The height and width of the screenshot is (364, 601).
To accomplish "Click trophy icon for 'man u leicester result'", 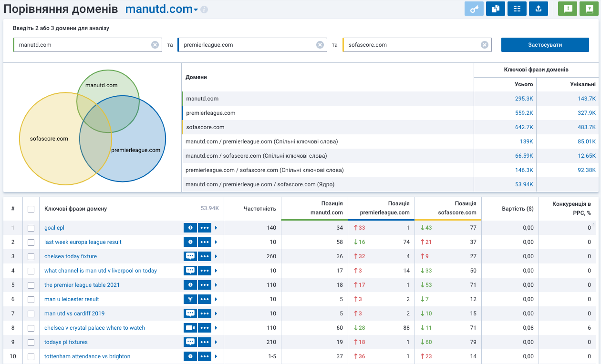I will point(190,299).
